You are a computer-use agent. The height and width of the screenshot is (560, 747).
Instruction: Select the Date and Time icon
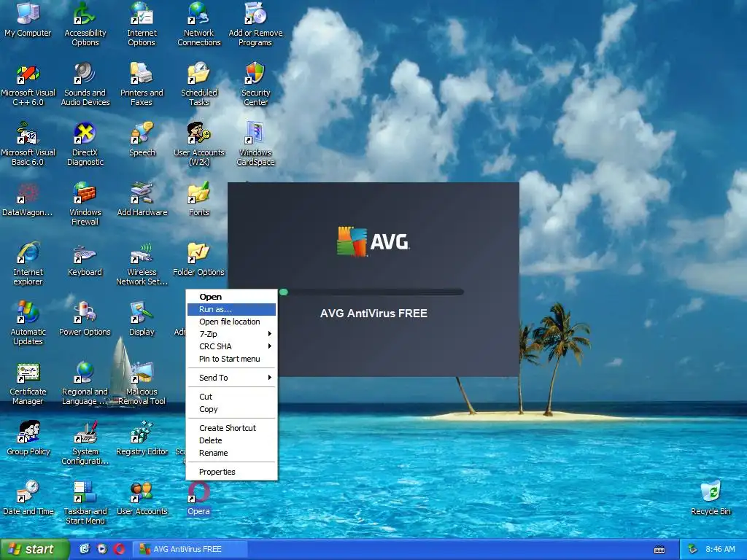tap(28, 498)
